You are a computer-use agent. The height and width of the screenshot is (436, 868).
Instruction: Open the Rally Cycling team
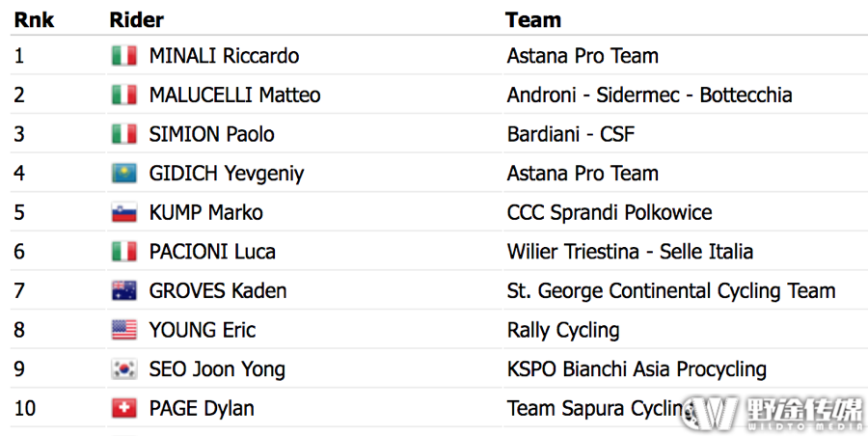click(563, 330)
